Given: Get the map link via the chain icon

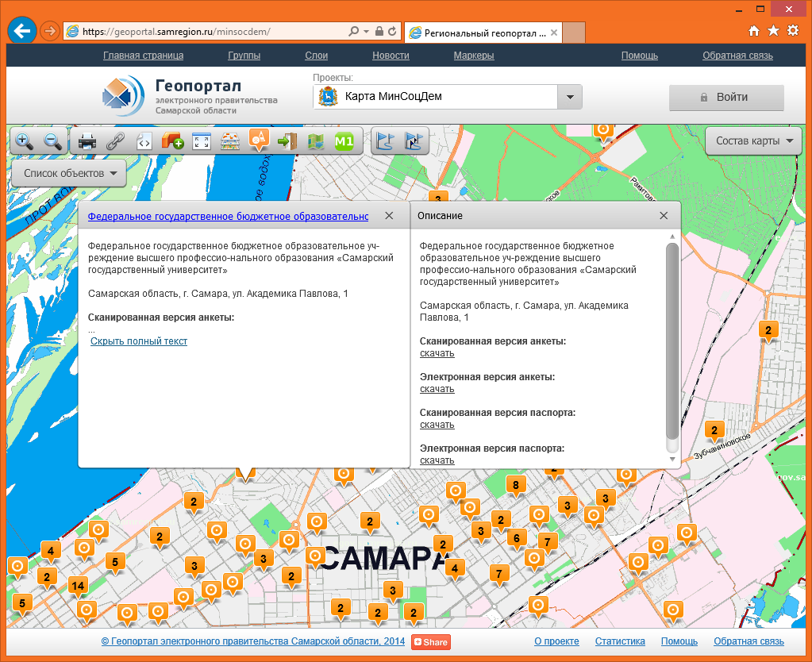Looking at the screenshot, I should pyautogui.click(x=115, y=141).
